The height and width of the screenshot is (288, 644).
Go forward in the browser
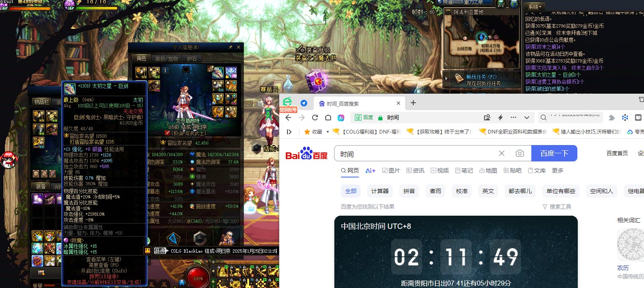click(x=302, y=118)
